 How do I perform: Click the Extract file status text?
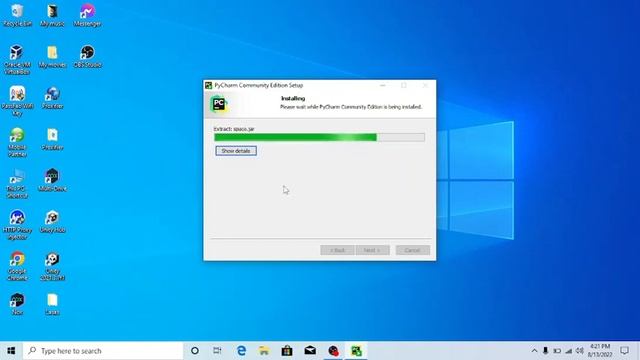tap(234, 129)
